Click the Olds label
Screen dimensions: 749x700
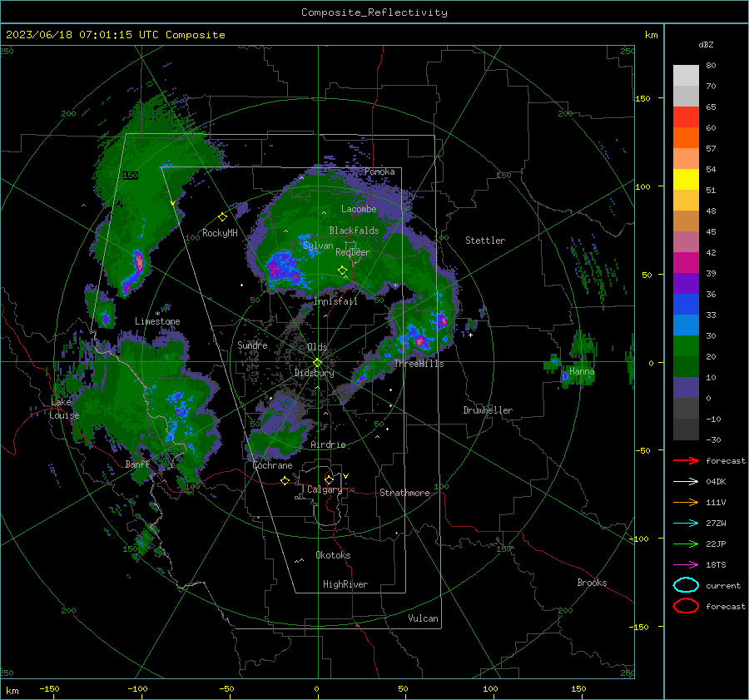pos(317,347)
